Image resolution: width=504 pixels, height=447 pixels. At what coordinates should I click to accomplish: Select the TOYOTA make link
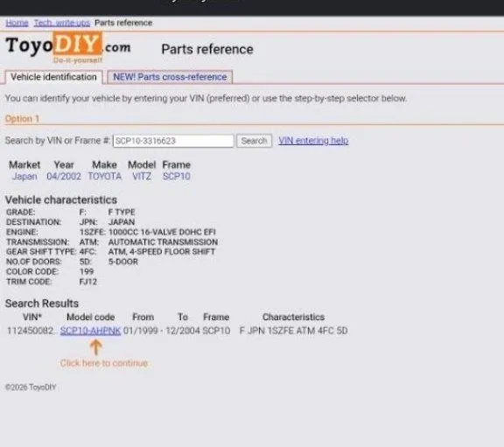[x=105, y=177]
